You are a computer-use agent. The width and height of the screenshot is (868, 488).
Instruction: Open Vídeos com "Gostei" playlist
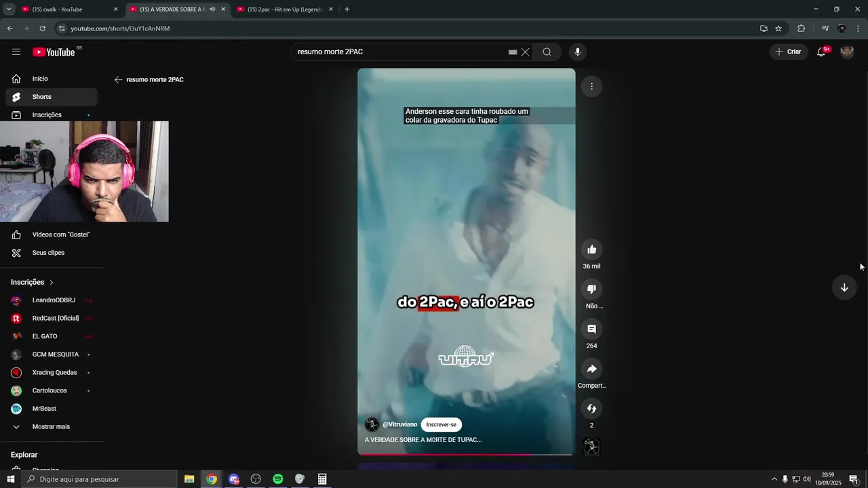pyautogui.click(x=52, y=235)
